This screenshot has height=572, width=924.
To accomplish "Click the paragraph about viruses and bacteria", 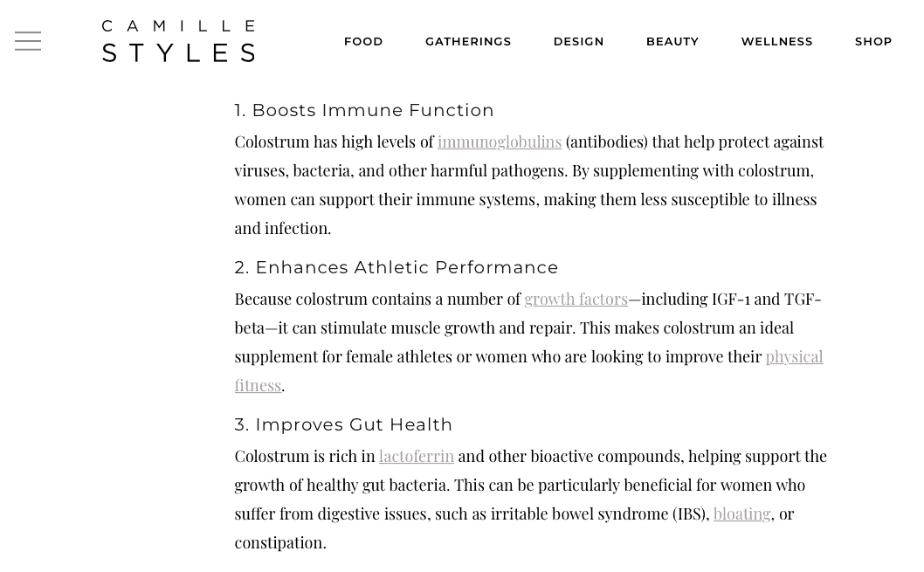I will 529,185.
